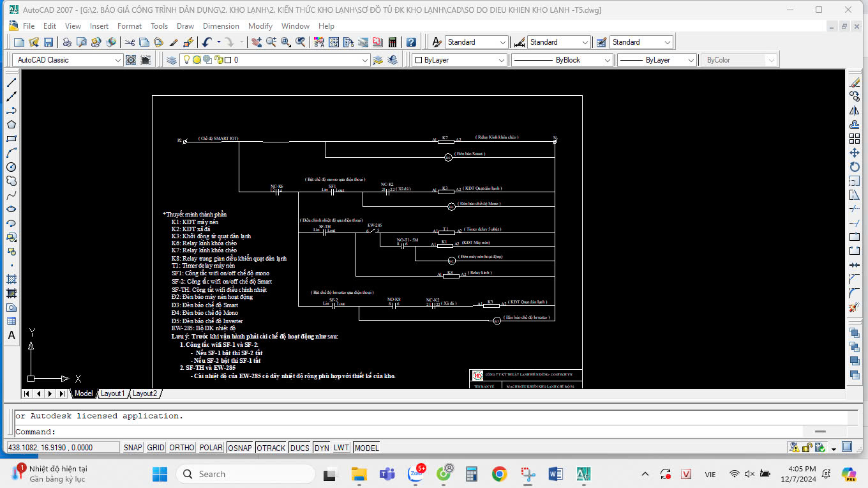Click the MODEL button in status bar
The image size is (868, 488).
pos(366,448)
